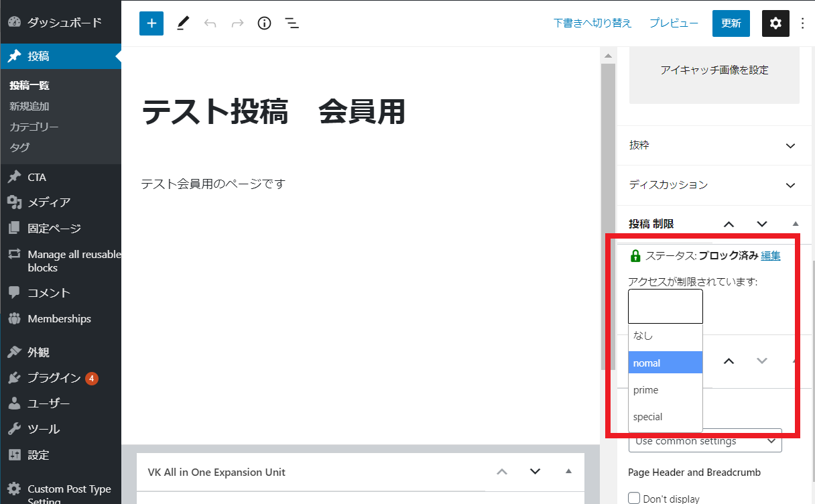Click the post title テスト投稿 会員用
This screenshot has height=504, width=815.
coord(273,111)
